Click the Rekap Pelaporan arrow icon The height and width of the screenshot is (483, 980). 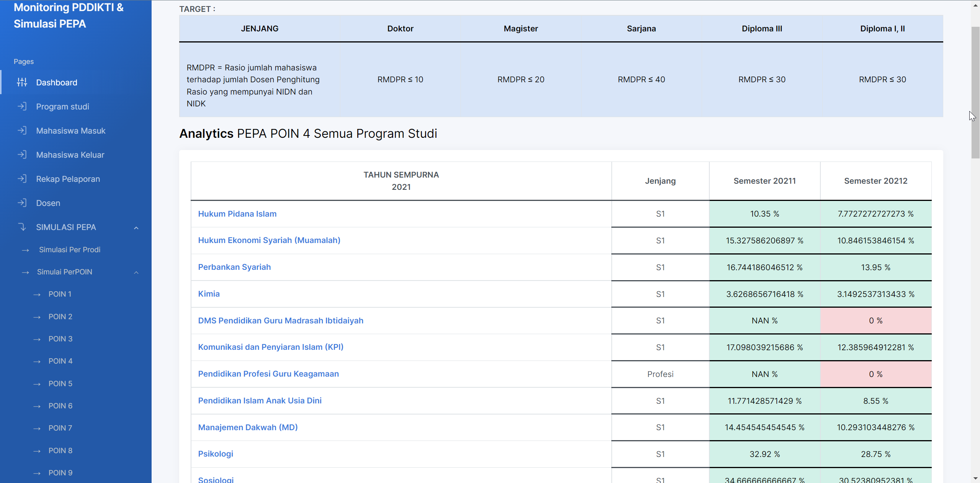[x=22, y=179]
